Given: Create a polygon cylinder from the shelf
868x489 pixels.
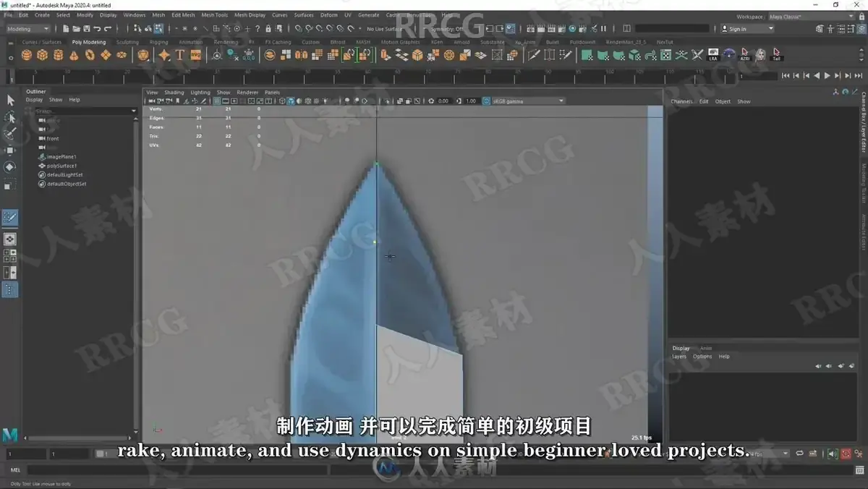Looking at the screenshot, I should pos(59,55).
